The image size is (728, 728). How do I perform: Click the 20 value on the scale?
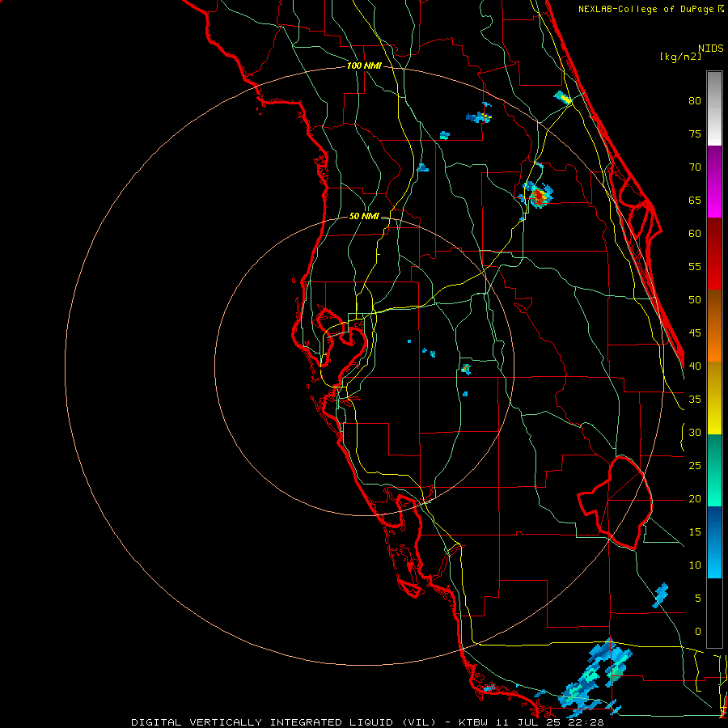(695, 499)
